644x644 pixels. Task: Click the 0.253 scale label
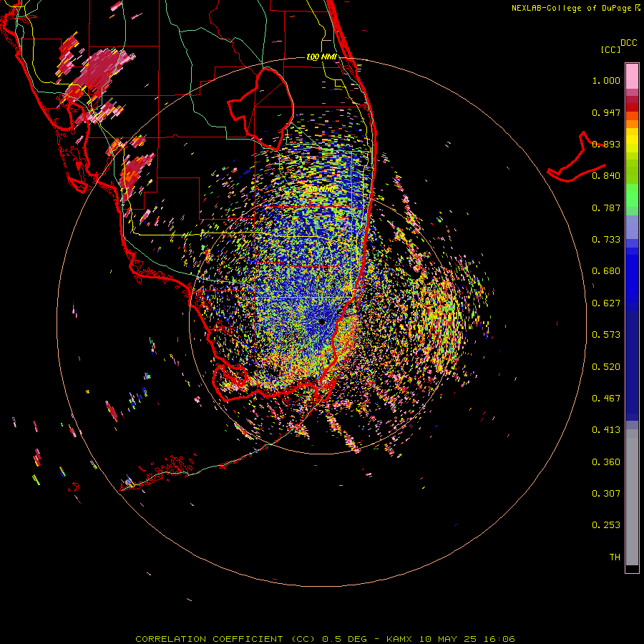(x=606, y=525)
